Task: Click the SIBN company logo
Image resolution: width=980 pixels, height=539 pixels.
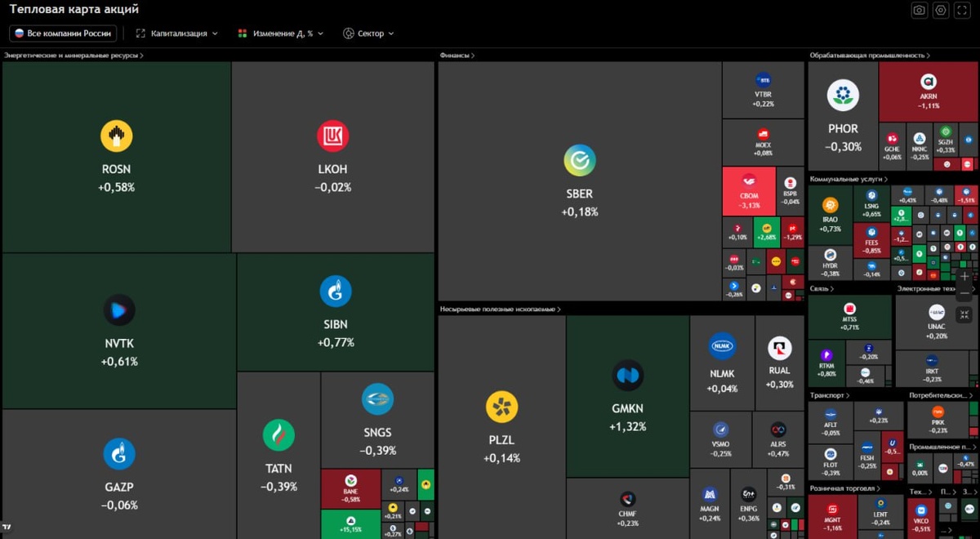Action: point(336,292)
